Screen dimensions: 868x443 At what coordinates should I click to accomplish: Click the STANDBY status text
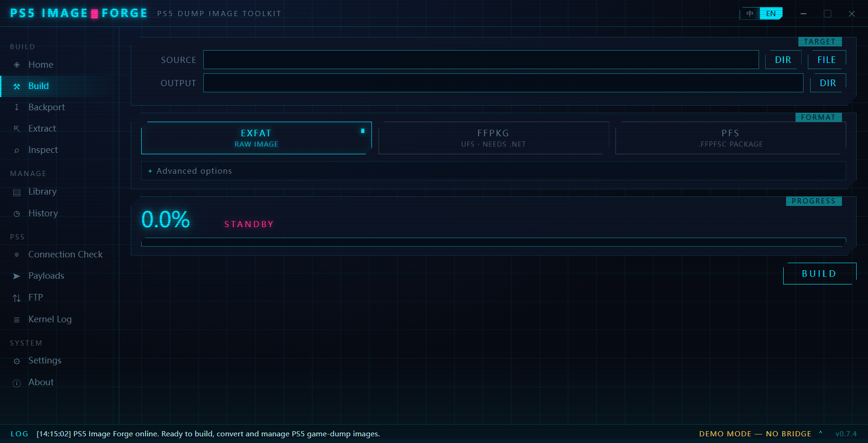pos(249,224)
